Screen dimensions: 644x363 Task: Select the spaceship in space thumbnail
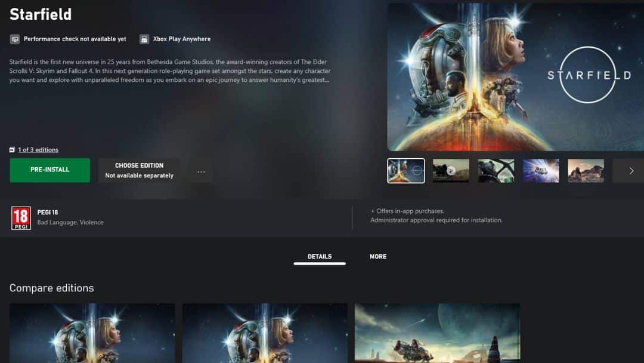click(x=541, y=171)
